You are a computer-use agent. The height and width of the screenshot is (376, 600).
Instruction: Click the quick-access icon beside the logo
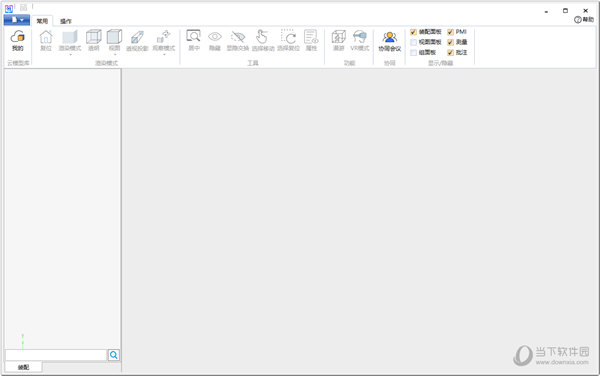tap(23, 7)
